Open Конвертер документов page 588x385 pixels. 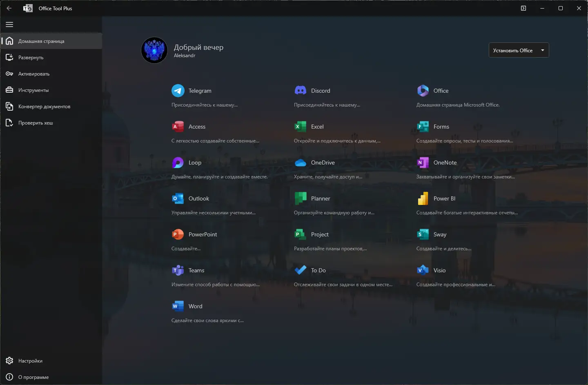[51, 106]
